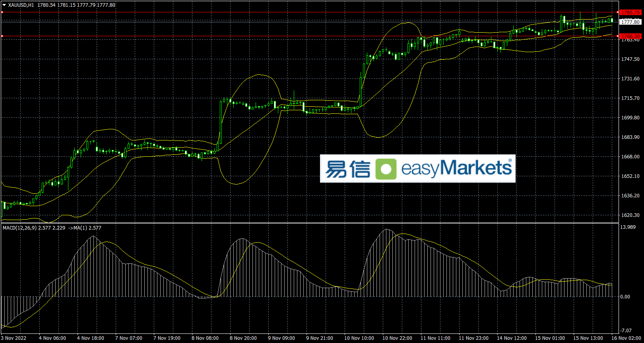Select the red 1785.75 resistance price label
This screenshot has height=343, width=644.
coord(630,13)
